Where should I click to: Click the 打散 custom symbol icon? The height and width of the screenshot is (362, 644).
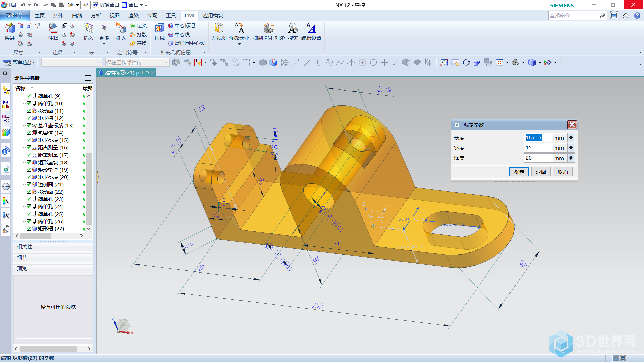pos(138,35)
